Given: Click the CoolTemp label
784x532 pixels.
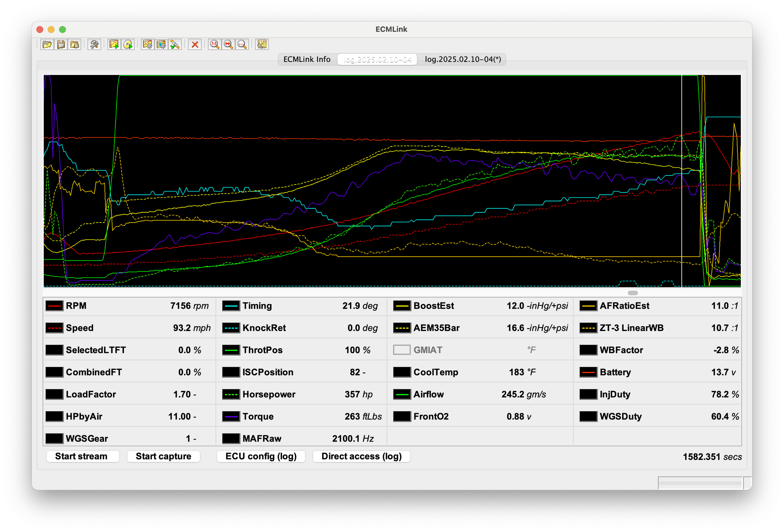Looking at the screenshot, I should click(436, 372).
